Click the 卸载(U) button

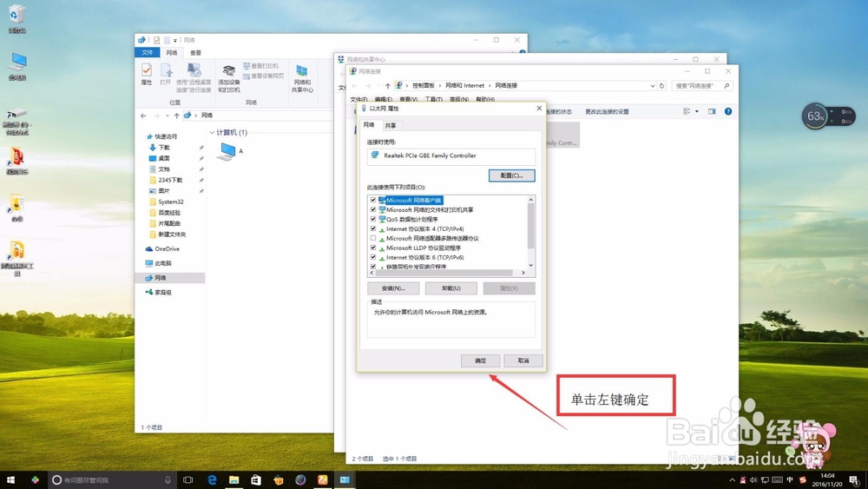point(451,288)
